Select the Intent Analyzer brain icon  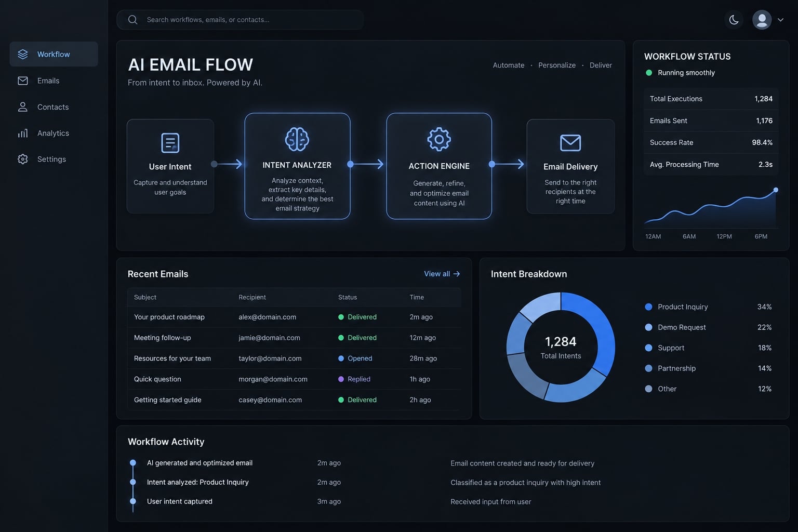click(x=297, y=139)
